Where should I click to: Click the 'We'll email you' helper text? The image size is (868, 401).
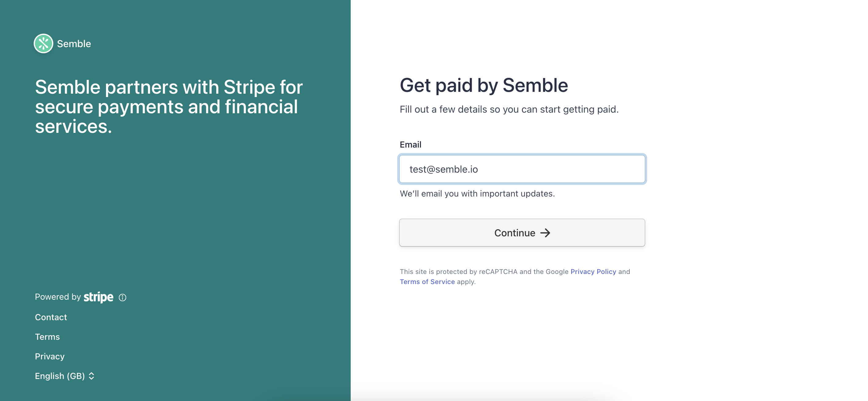[477, 193]
